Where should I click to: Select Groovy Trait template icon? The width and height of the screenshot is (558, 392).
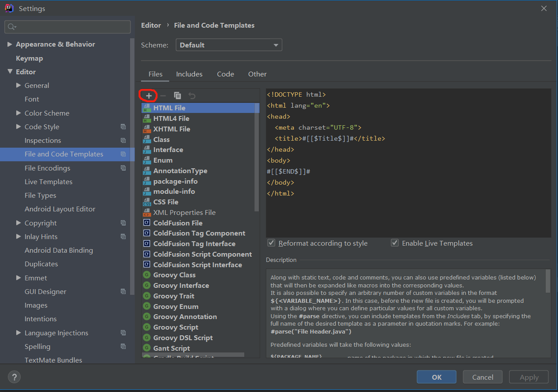tap(147, 296)
